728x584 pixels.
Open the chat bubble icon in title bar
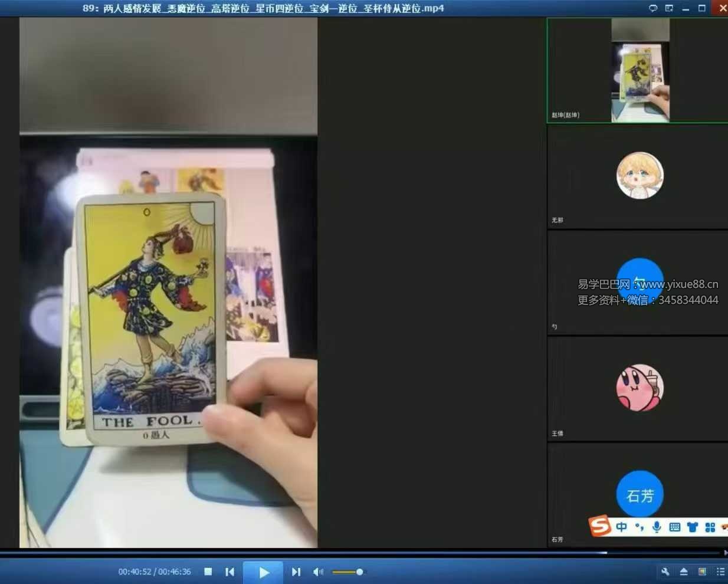[653, 8]
